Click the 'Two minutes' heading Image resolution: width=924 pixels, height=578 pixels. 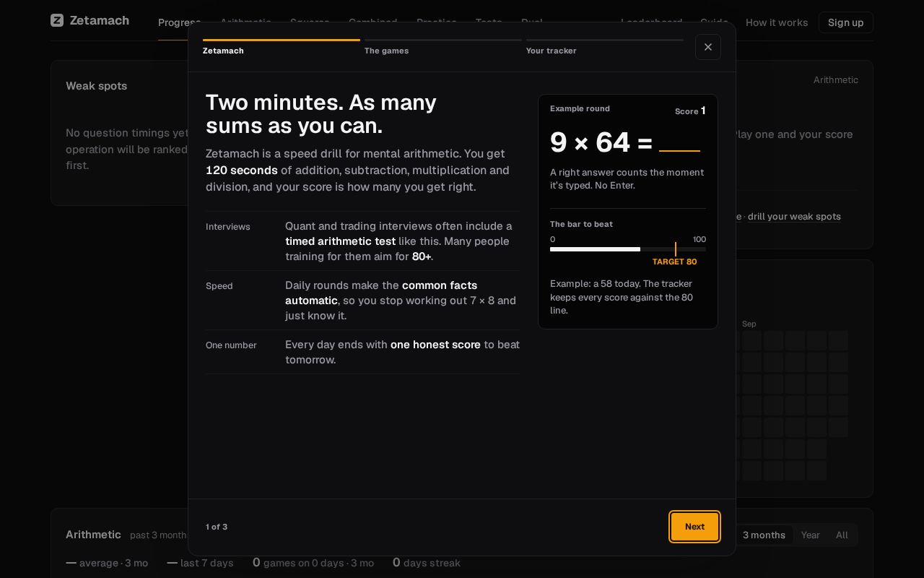tap(321, 113)
